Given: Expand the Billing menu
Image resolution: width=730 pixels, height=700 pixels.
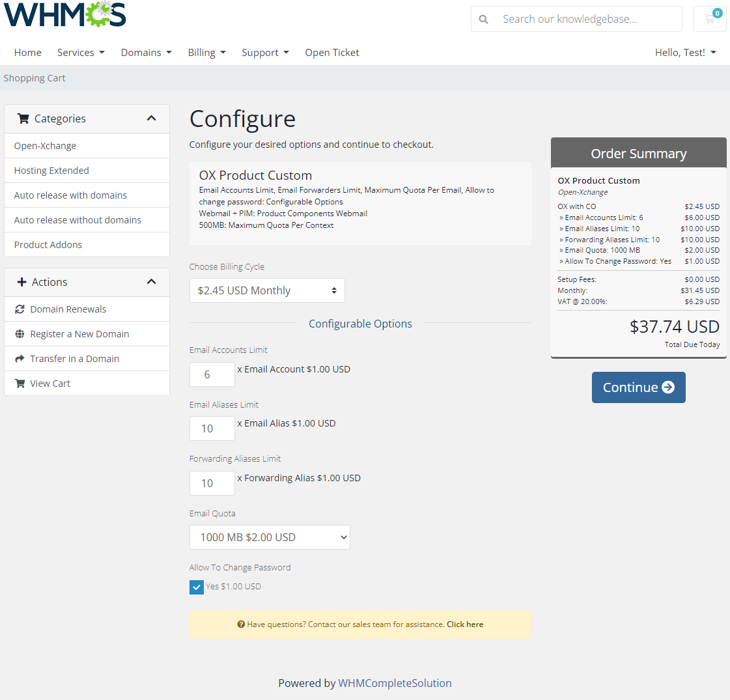Looking at the screenshot, I should 206,53.
